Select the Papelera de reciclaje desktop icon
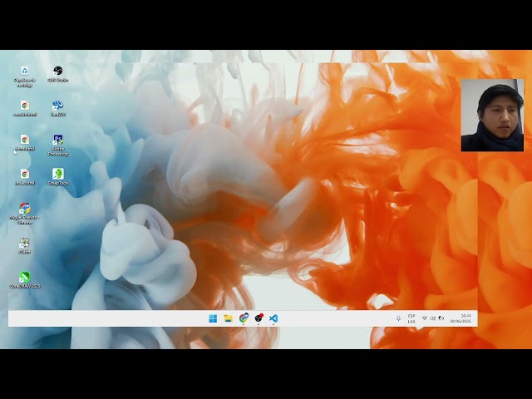The height and width of the screenshot is (399, 532). click(24, 76)
